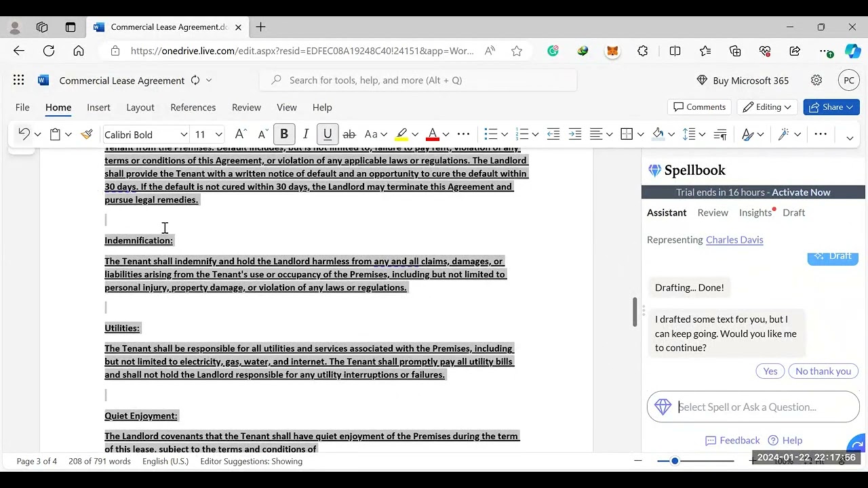The image size is (868, 488).
Task: Toggle Bold formatting
Action: [284, 134]
